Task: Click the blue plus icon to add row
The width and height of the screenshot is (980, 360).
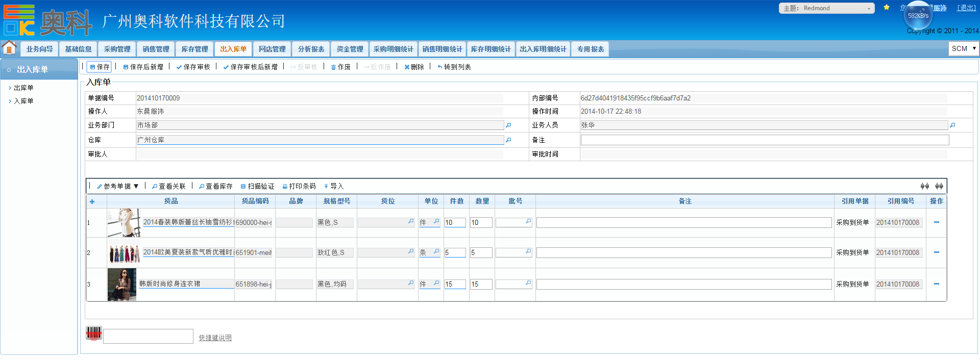Action: (x=92, y=201)
